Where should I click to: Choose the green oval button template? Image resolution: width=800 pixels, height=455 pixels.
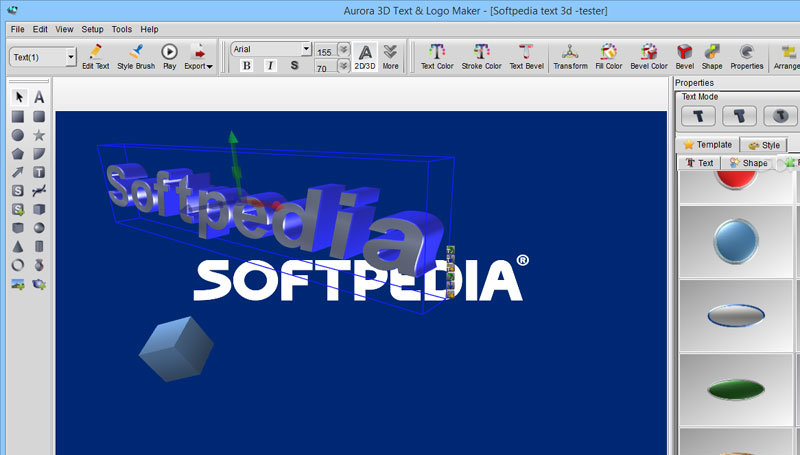(x=736, y=390)
